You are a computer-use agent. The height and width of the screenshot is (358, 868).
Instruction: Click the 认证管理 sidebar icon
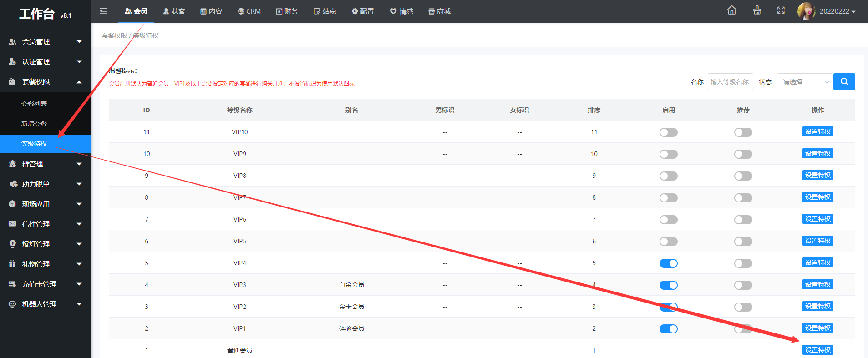click(12, 61)
